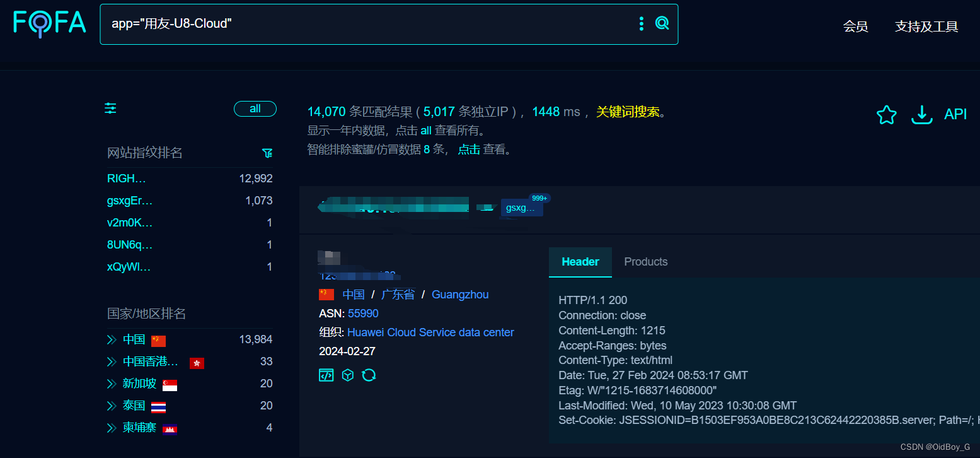Click the 网站指纹排名 heading

click(145, 153)
